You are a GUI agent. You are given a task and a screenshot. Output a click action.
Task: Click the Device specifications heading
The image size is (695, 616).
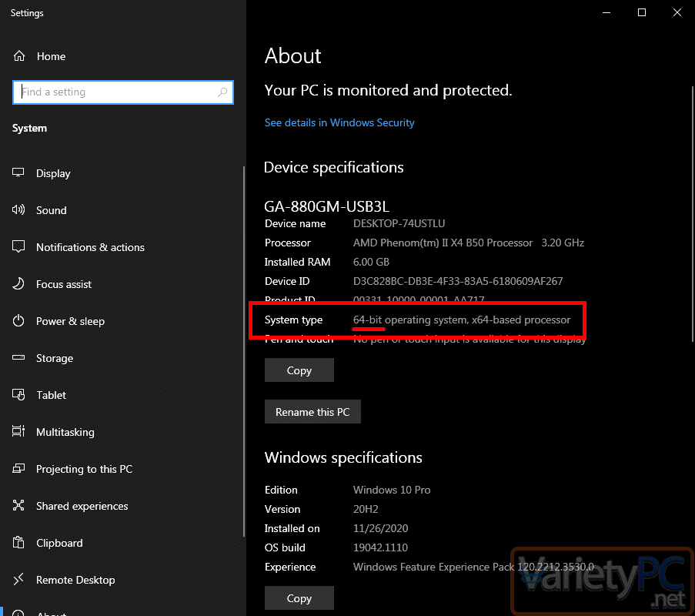[334, 167]
